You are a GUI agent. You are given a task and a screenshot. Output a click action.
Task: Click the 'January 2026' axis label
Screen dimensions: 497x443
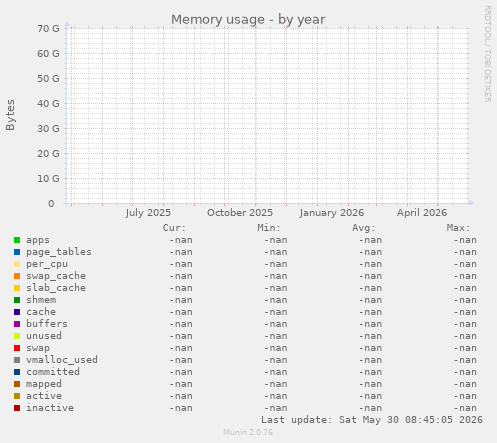coord(331,213)
